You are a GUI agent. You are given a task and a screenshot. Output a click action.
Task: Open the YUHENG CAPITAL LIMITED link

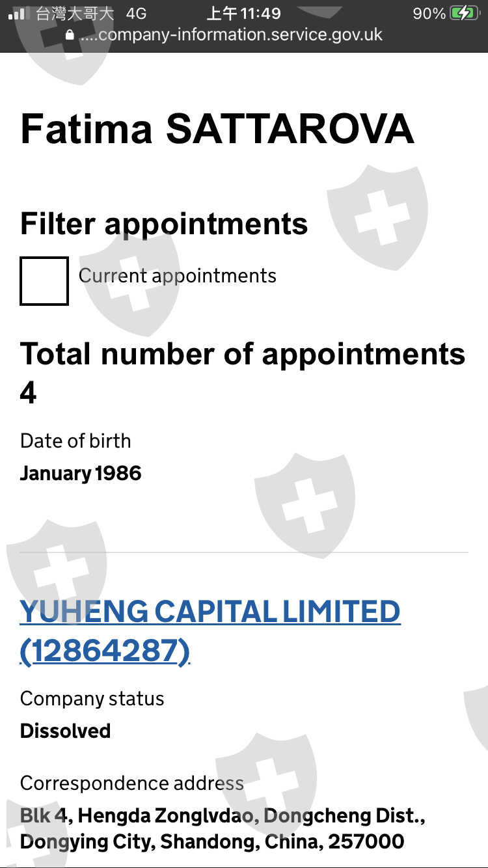coord(210,612)
